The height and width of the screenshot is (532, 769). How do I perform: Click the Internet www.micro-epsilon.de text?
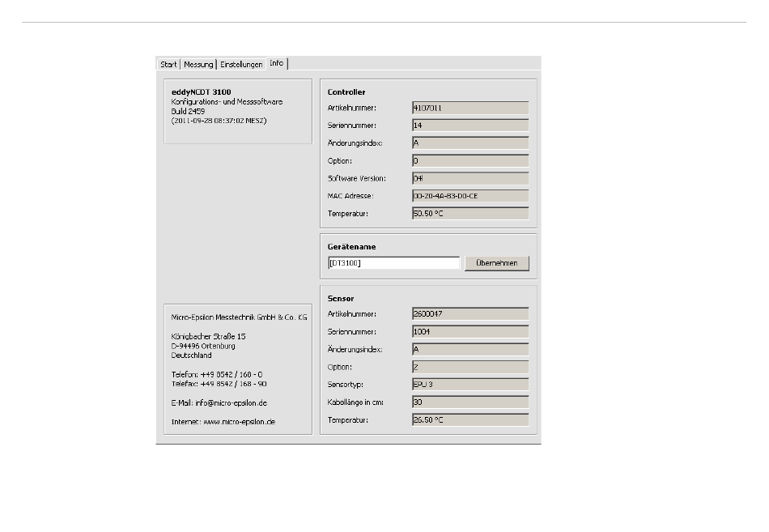223,422
